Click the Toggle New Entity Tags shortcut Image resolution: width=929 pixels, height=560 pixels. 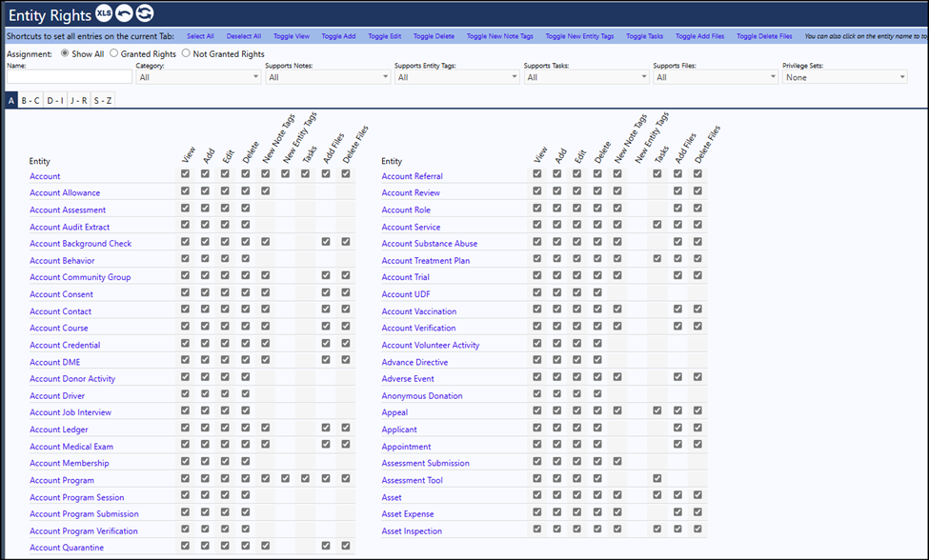[579, 36]
